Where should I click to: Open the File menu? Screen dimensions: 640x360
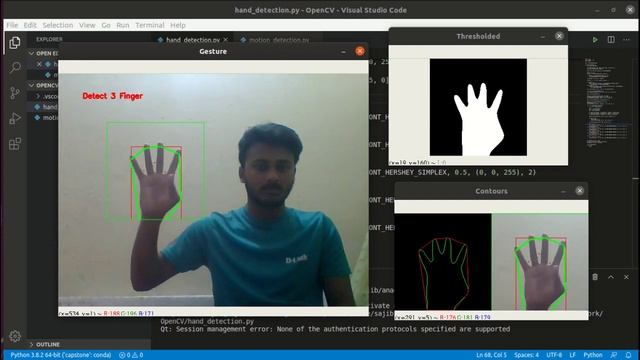[x=12, y=25]
